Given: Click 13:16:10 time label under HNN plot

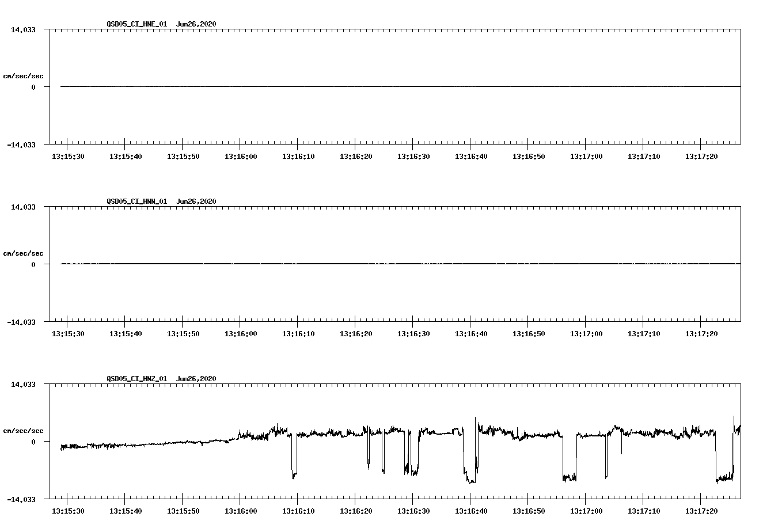Looking at the screenshot, I should pyautogui.click(x=298, y=334).
